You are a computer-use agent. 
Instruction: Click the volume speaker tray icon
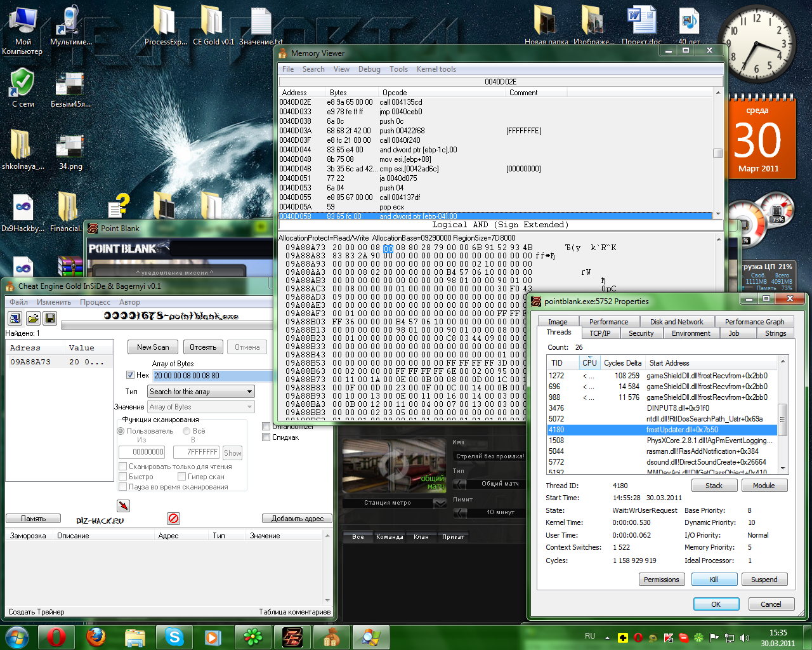(744, 637)
